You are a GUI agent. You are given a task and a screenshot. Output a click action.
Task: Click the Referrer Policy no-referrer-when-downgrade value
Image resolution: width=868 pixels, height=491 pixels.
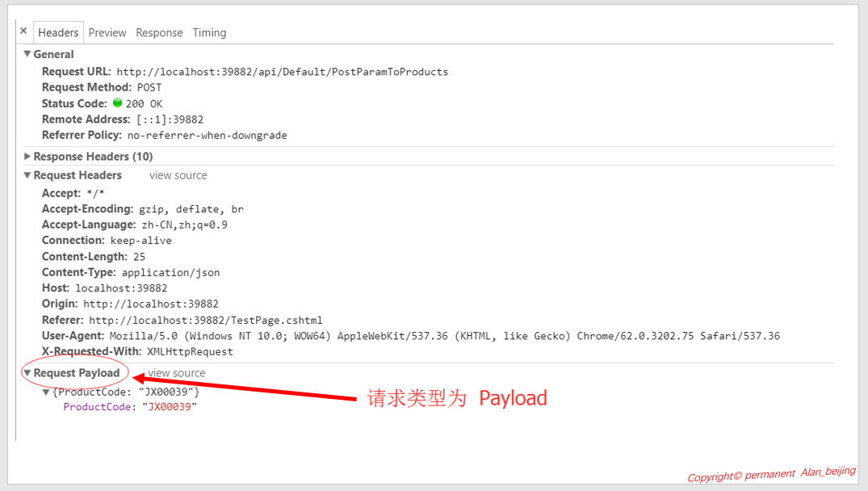coord(207,136)
